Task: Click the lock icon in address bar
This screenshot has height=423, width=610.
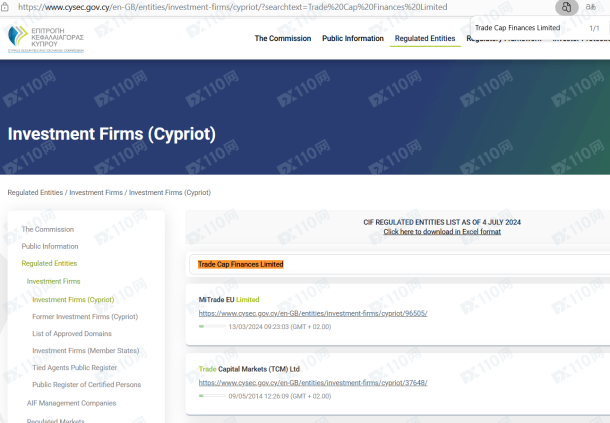Action: 5,7
